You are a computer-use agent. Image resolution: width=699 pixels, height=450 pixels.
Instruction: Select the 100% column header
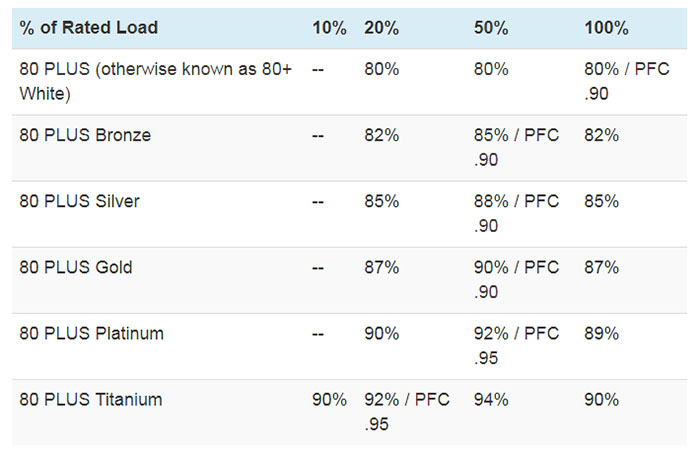pyautogui.click(x=606, y=28)
